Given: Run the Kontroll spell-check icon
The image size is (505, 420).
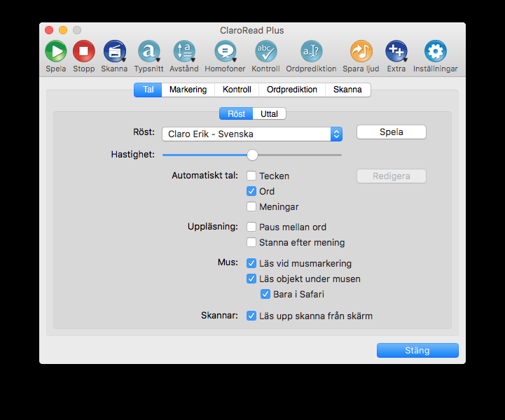Looking at the screenshot, I should click(265, 51).
